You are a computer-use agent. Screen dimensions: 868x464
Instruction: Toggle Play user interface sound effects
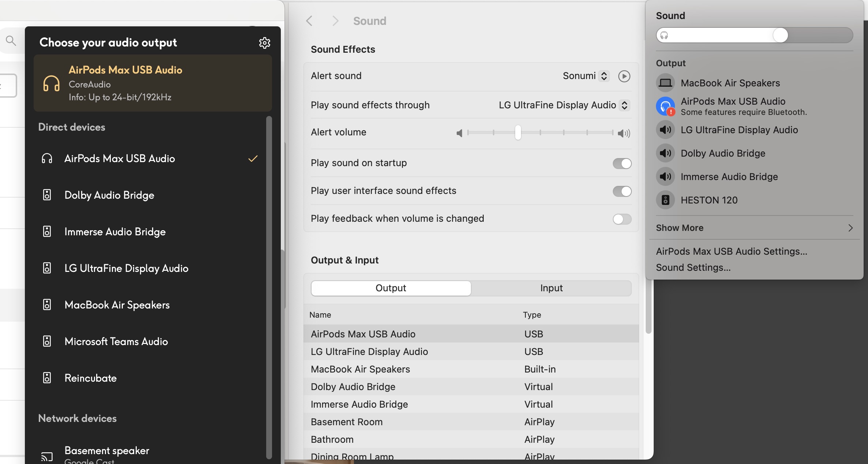(622, 191)
